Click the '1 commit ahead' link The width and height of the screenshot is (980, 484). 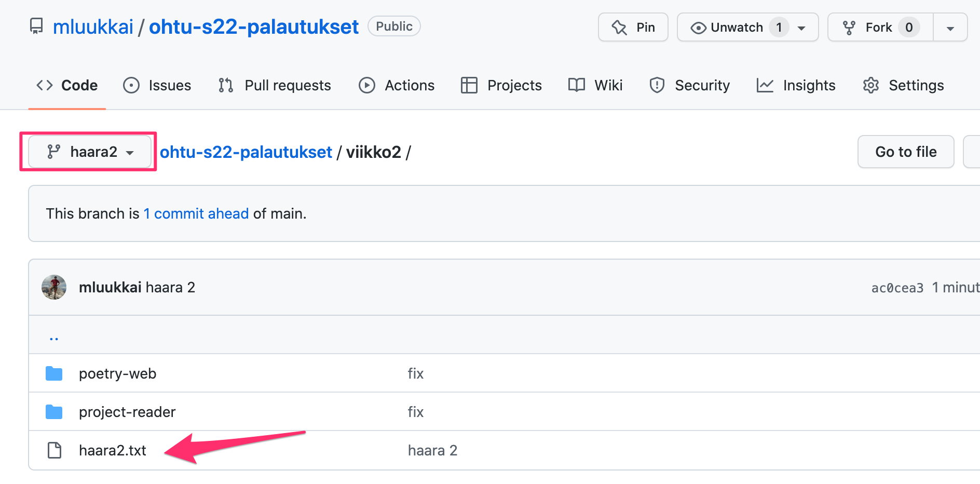pos(196,213)
